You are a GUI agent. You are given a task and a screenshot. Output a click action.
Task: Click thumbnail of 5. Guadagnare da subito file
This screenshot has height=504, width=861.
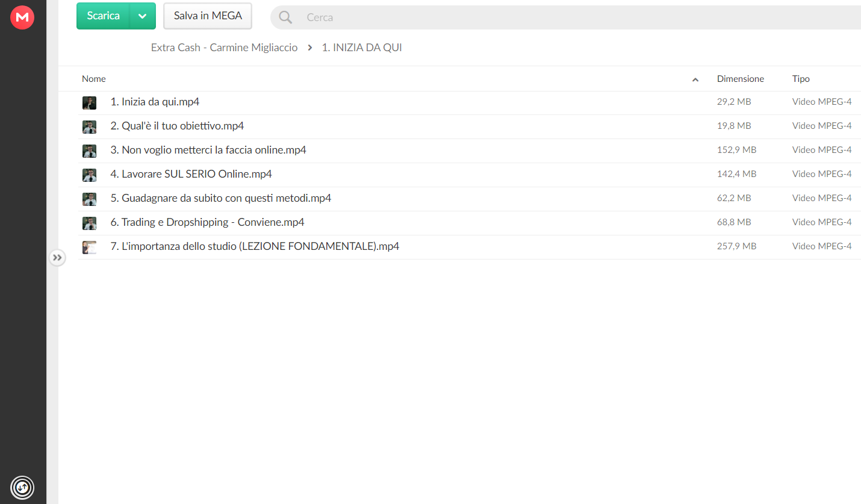pyautogui.click(x=89, y=199)
